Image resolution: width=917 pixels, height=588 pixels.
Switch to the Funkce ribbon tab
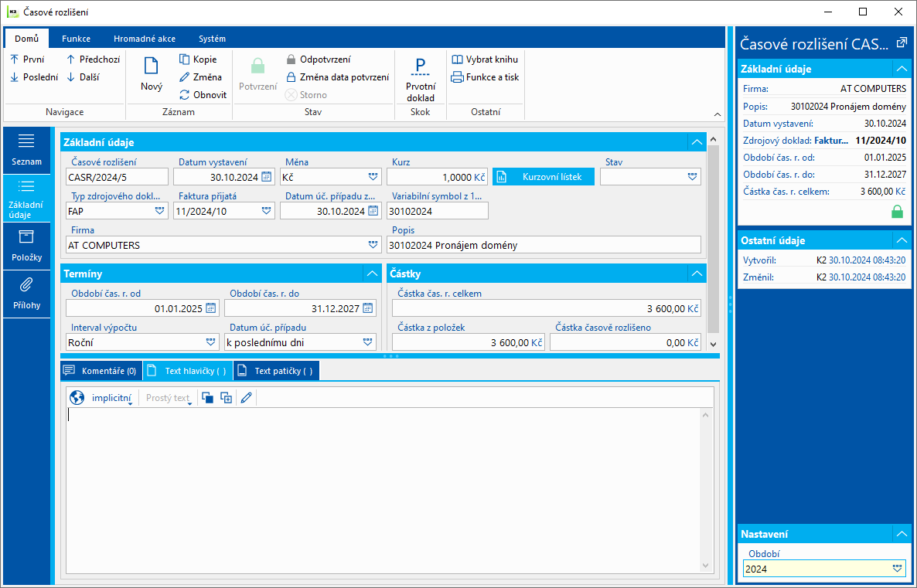point(76,39)
